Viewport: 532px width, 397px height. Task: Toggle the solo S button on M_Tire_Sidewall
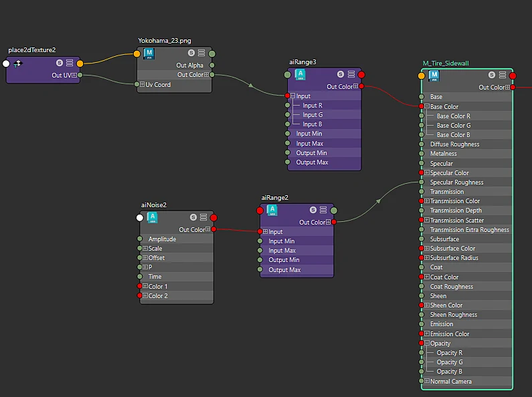tap(492, 75)
